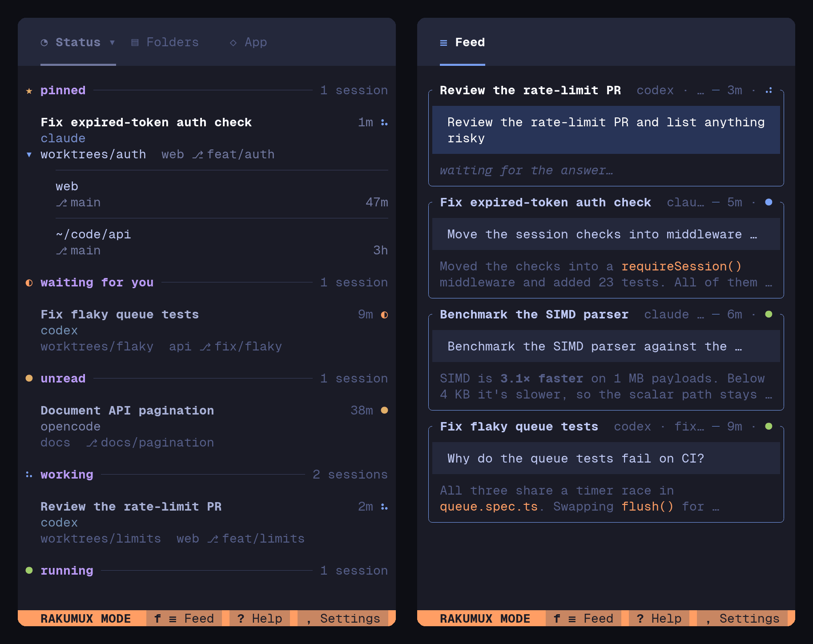Click Settings in right status bar
The width and height of the screenshot is (813, 644).
click(742, 619)
